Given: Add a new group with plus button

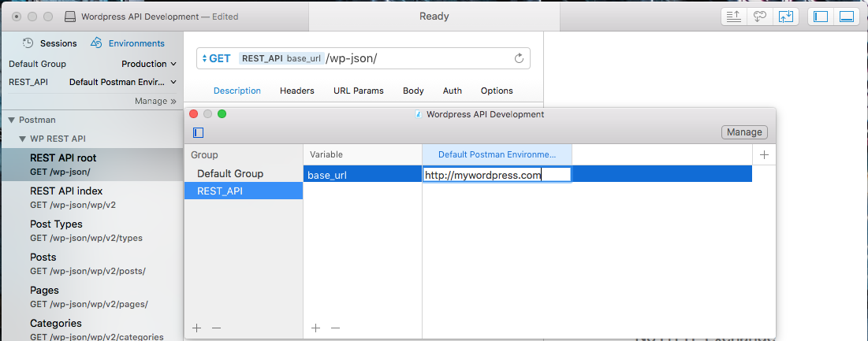Looking at the screenshot, I should pos(196,328).
